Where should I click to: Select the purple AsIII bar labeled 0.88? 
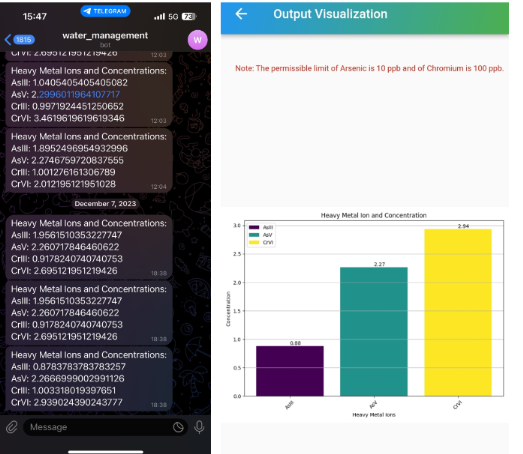[290, 371]
